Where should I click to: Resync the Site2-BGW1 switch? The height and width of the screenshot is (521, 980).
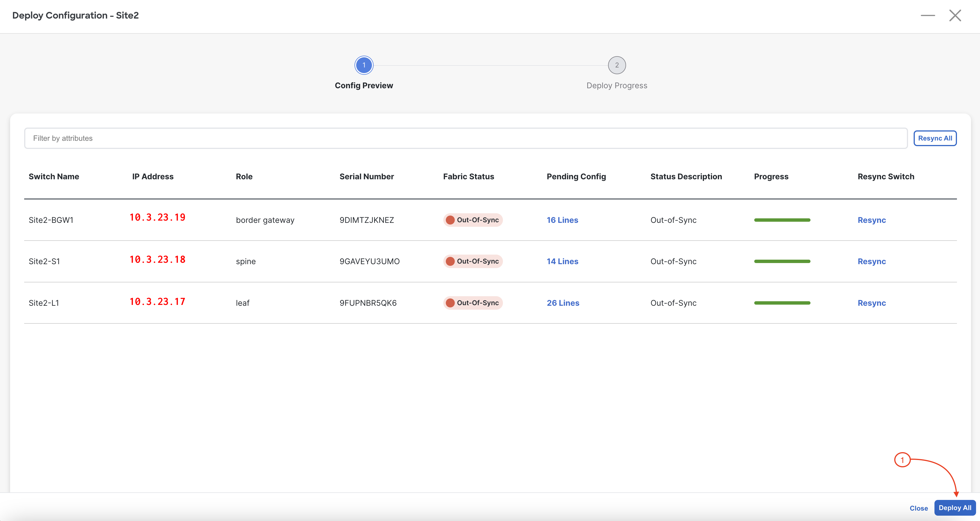(871, 220)
